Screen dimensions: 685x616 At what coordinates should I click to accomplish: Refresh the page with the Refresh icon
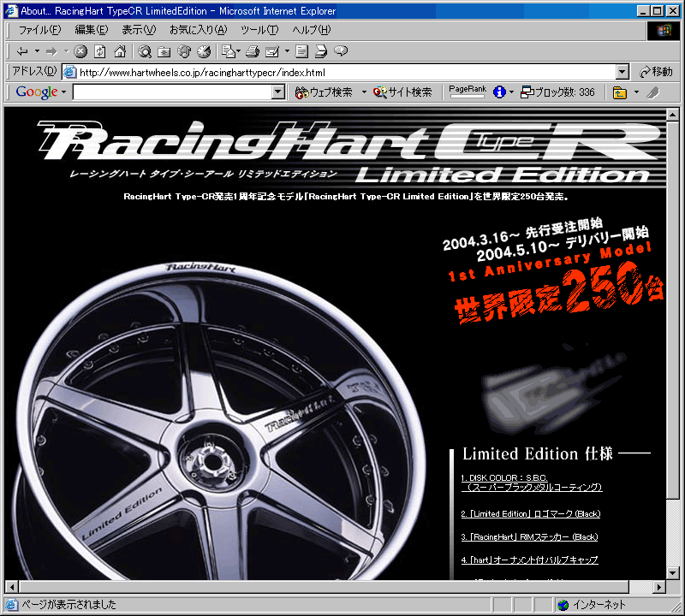(x=100, y=51)
